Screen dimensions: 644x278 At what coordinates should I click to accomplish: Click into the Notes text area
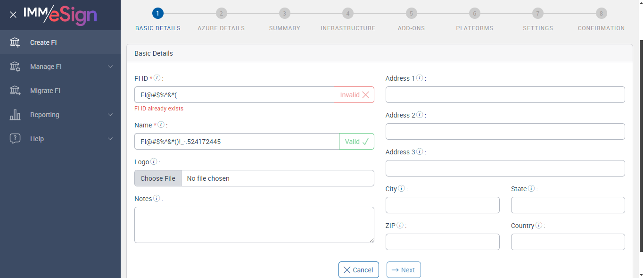pos(254,225)
